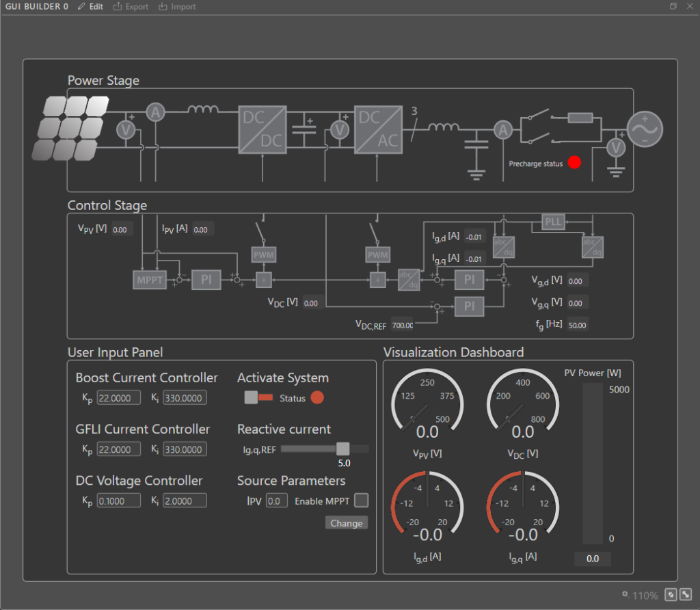Toggle the Activate System switch
Viewport: 700px width, 610px height.
[258, 398]
